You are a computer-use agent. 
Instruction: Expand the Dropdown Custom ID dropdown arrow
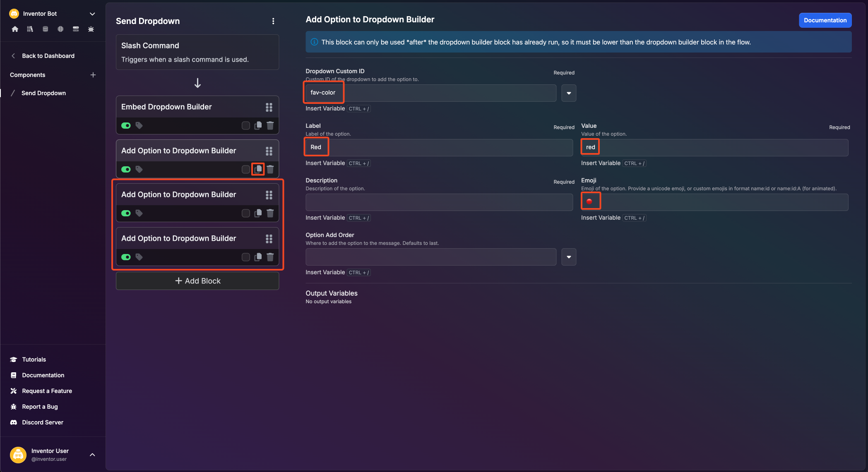tap(569, 93)
